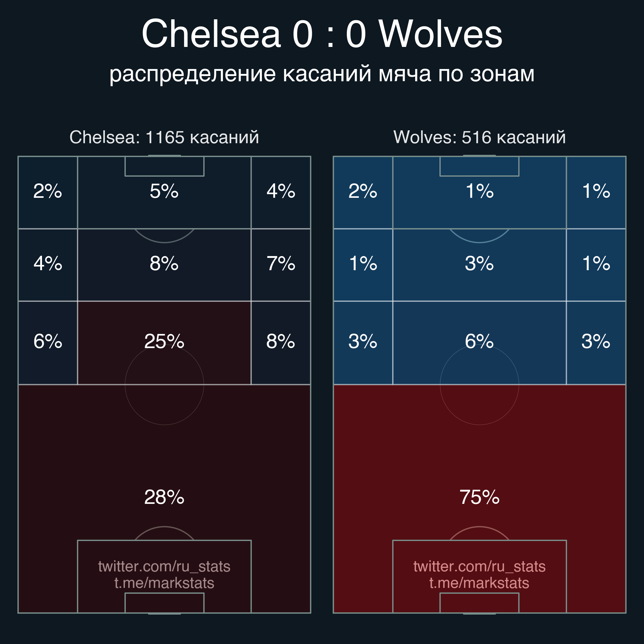Screen dimensions: 644x644
Task: Open the t.me/markstats link on Wolves' pitch
Action: [479, 583]
